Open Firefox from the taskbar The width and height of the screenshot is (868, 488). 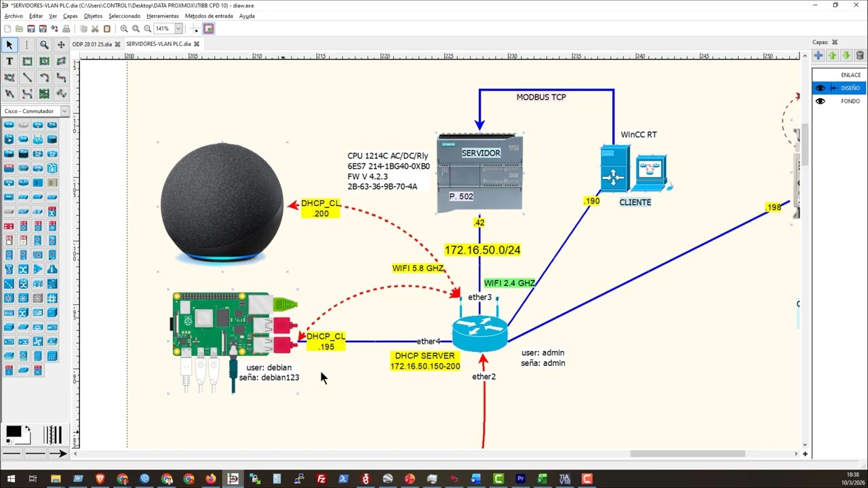point(210,479)
